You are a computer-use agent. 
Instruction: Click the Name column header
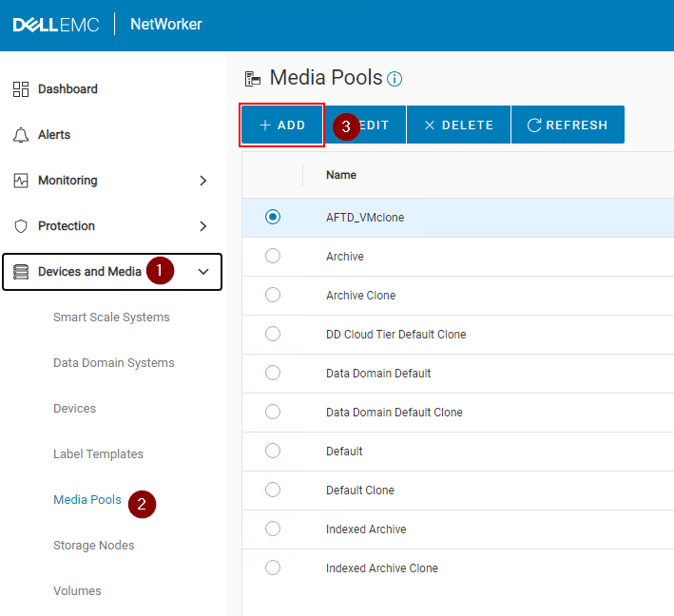pyautogui.click(x=341, y=175)
